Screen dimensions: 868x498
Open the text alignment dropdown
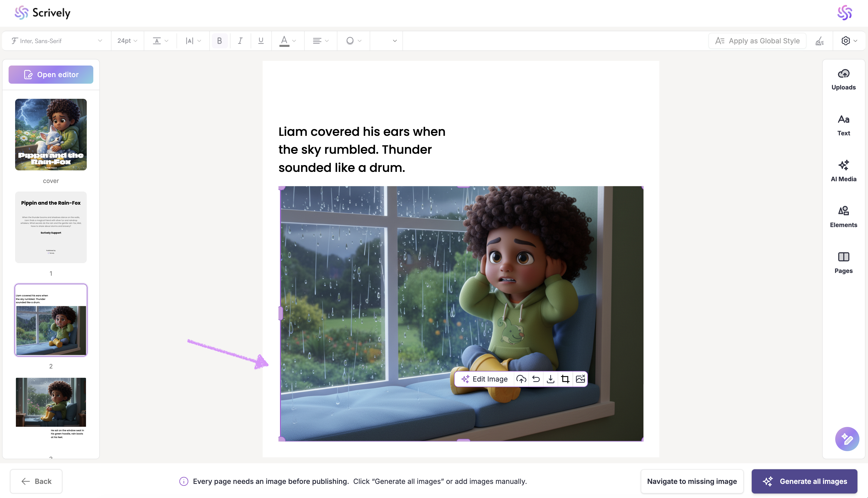click(x=320, y=41)
